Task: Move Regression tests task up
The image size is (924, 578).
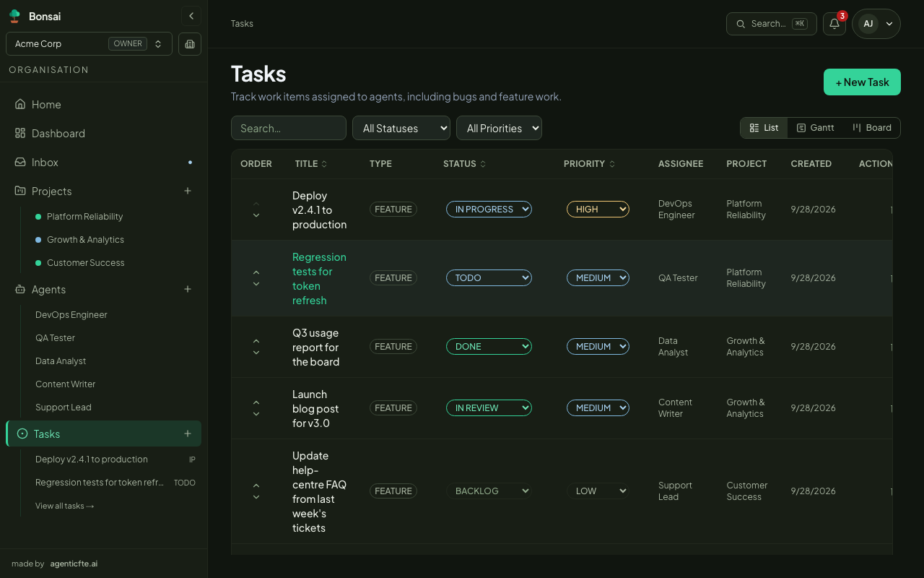Action: pyautogui.click(x=256, y=272)
